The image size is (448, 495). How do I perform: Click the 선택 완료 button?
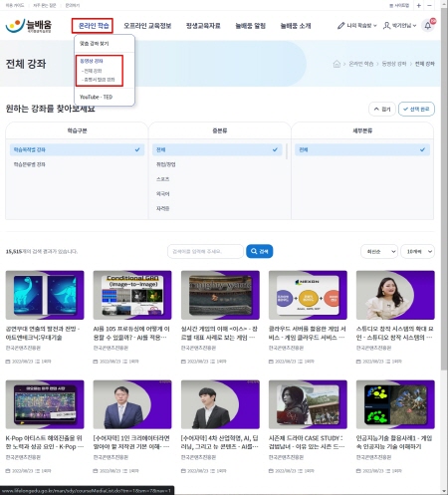pyautogui.click(x=416, y=109)
